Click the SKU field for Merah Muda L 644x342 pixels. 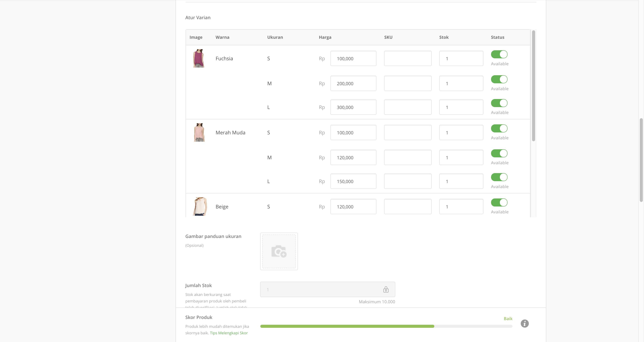click(x=408, y=181)
